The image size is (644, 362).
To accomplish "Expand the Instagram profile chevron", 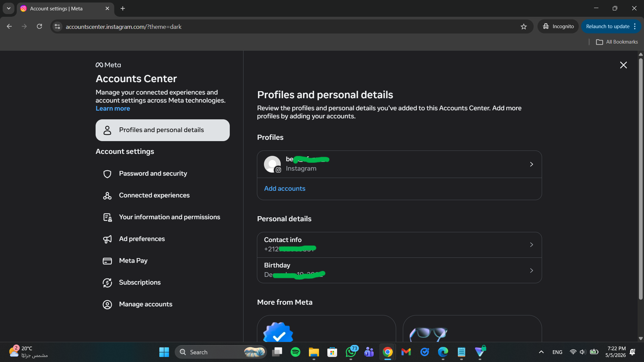I will coord(531,164).
